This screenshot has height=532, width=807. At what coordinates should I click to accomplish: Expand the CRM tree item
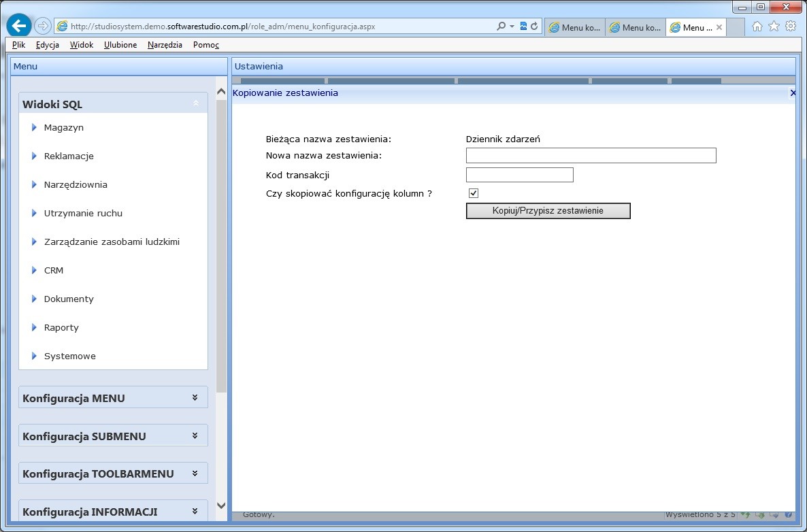(34, 270)
